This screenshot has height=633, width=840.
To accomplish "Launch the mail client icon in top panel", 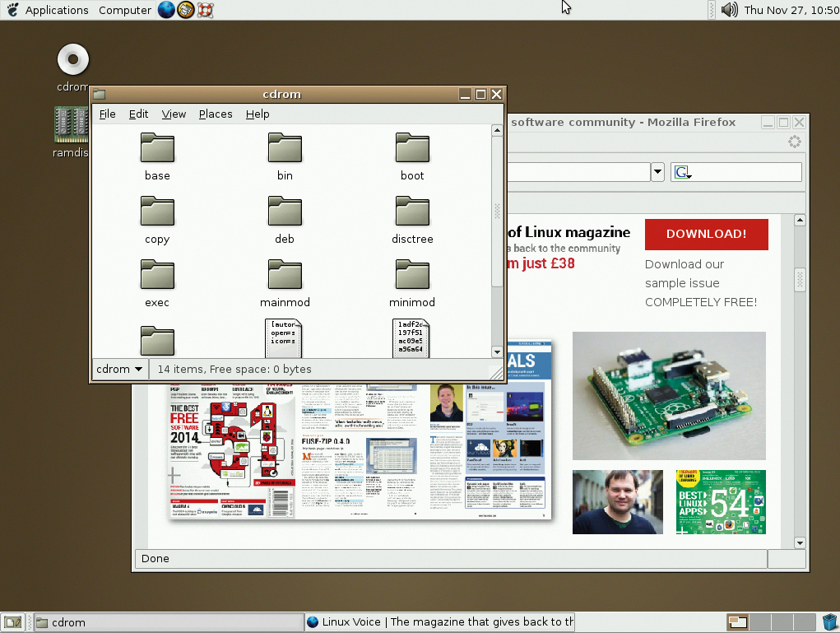I will [185, 10].
